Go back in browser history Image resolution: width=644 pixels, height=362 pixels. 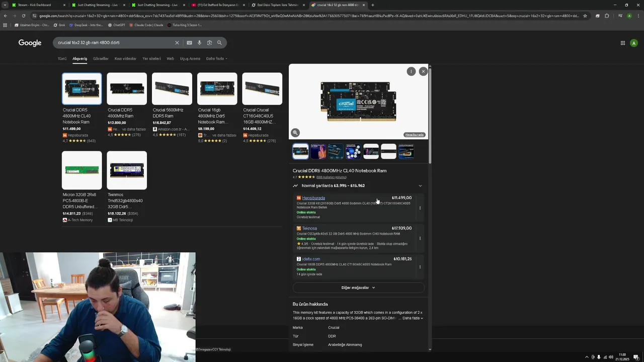(x=6, y=16)
